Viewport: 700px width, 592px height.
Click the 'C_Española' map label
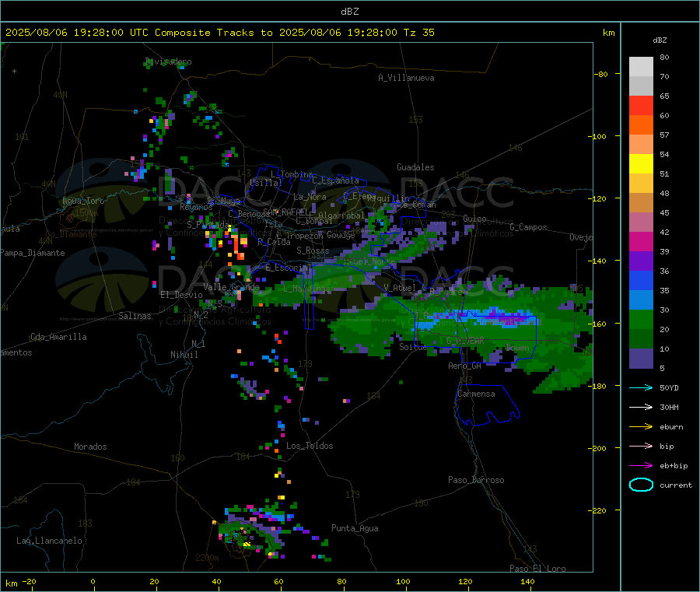(335, 180)
